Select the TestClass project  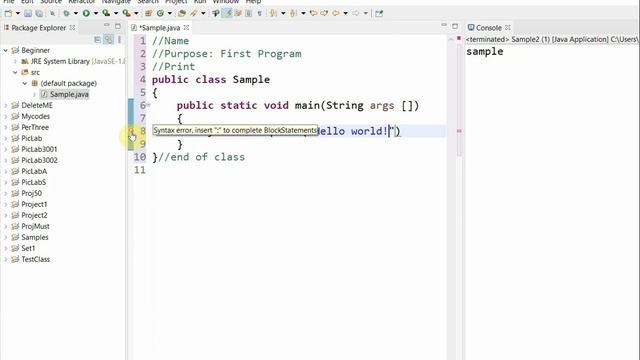[36, 259]
